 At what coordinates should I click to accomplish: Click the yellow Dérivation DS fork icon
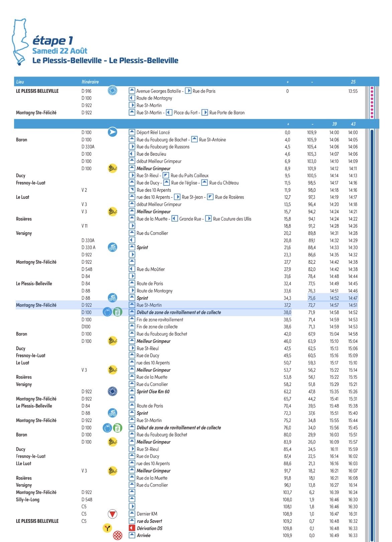click(x=107, y=528)
